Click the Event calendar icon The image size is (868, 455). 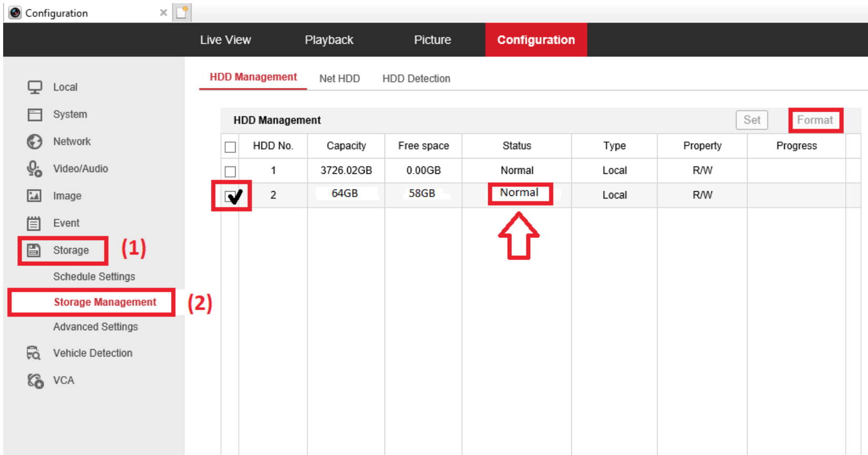click(x=34, y=223)
